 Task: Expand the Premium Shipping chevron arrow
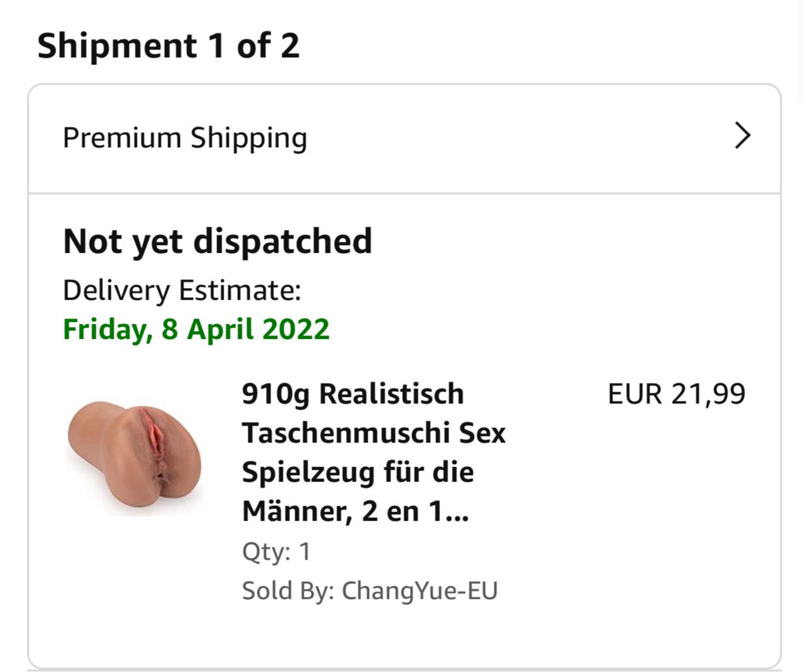coord(743,136)
